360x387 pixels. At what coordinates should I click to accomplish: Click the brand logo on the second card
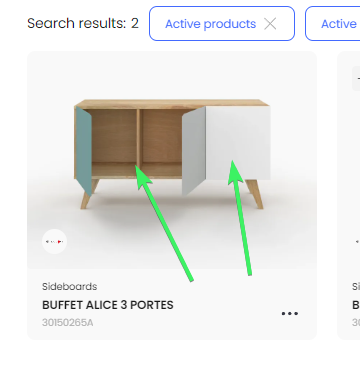(x=358, y=241)
